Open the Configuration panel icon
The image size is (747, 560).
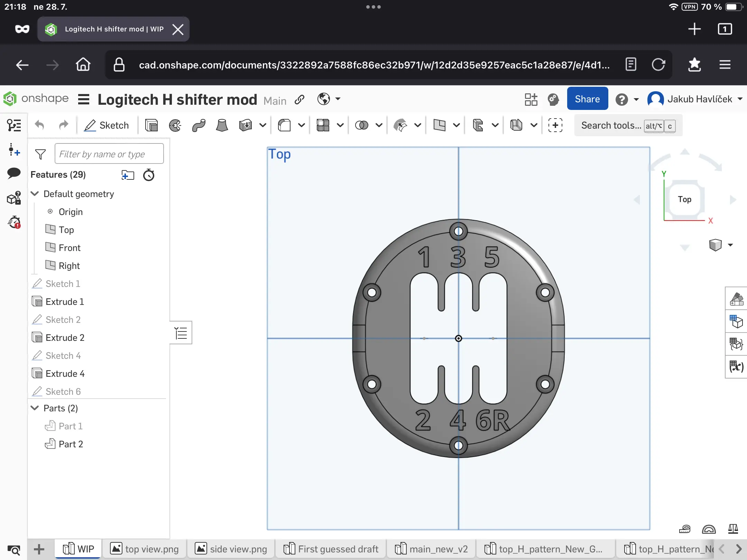(736, 321)
